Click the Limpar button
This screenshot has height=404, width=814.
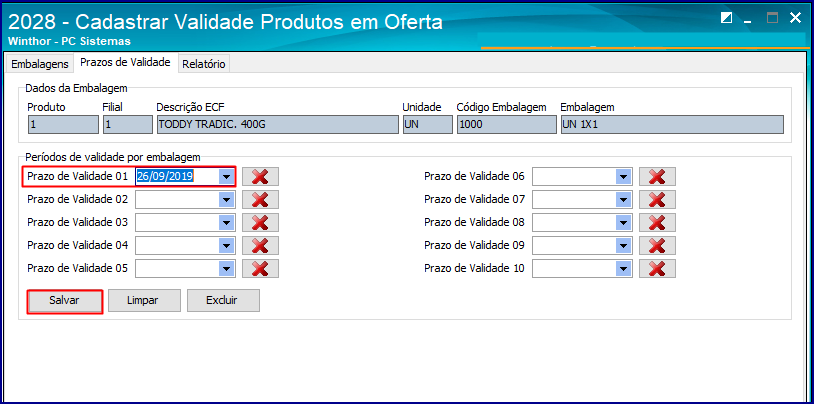[x=144, y=301]
